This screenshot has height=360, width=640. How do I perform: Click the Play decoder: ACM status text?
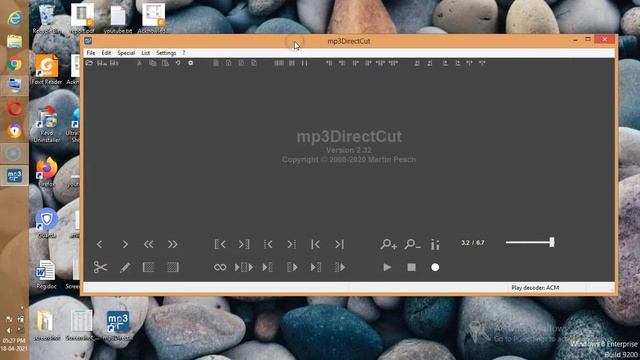(535, 288)
